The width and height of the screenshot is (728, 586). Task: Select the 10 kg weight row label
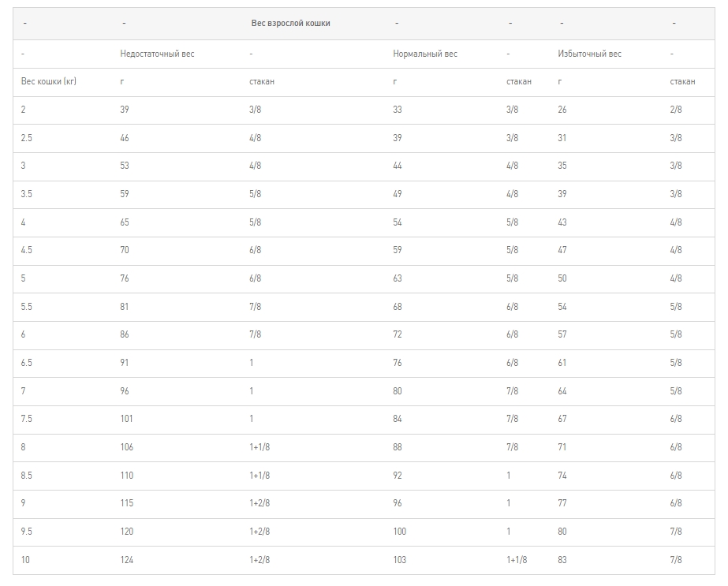pos(25,560)
